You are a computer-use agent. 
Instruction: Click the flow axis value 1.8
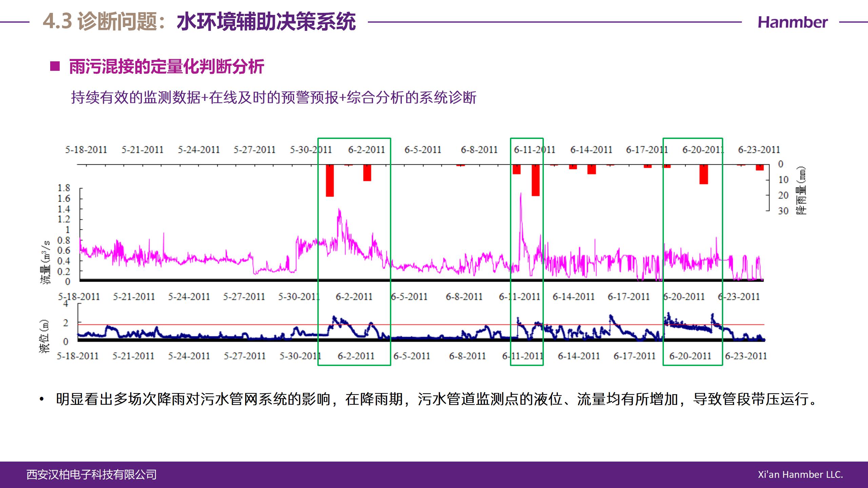point(64,188)
